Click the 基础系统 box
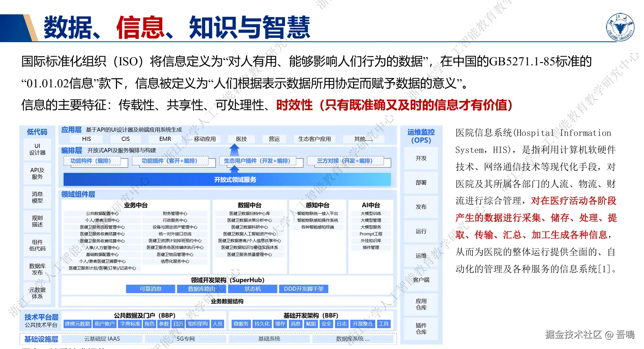The image size is (644, 349). coord(269,339)
